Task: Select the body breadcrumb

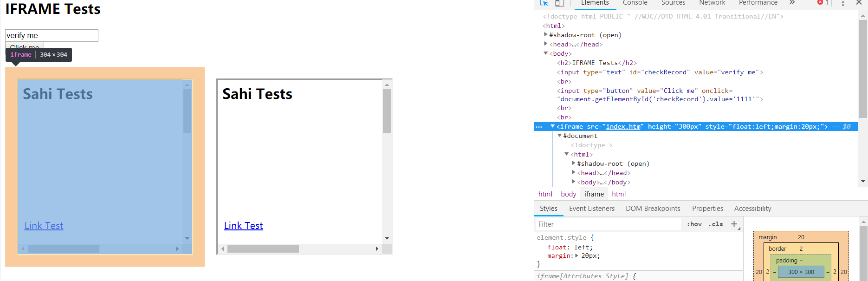Action: (x=569, y=194)
